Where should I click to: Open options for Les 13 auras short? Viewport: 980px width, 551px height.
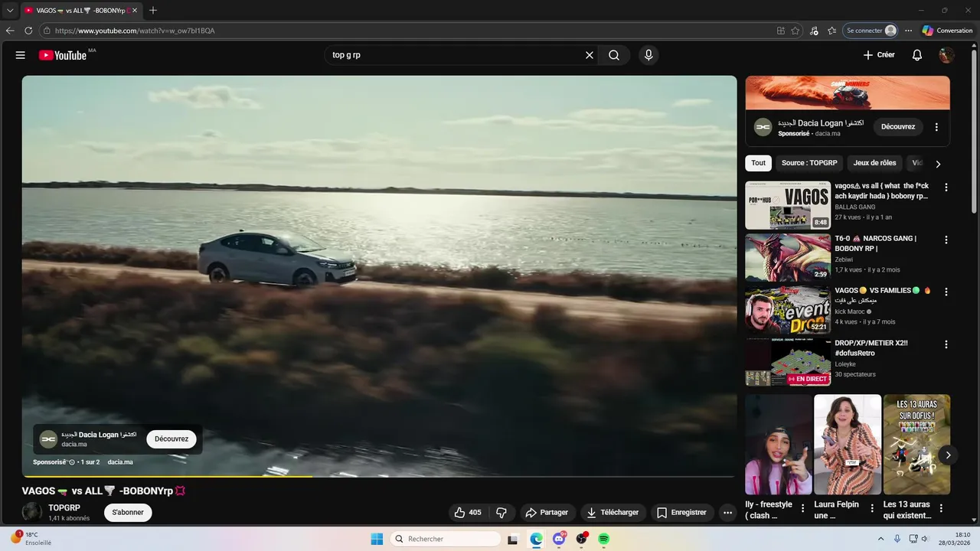(x=941, y=508)
